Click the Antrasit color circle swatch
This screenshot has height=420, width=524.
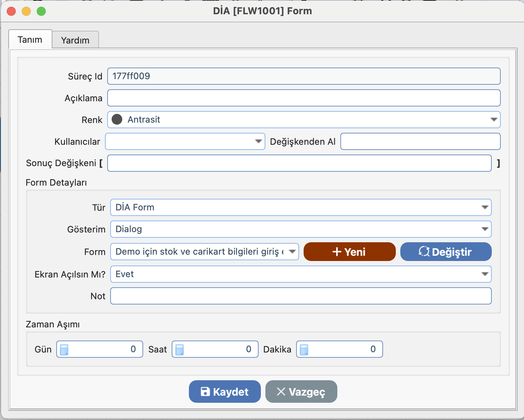(x=117, y=120)
